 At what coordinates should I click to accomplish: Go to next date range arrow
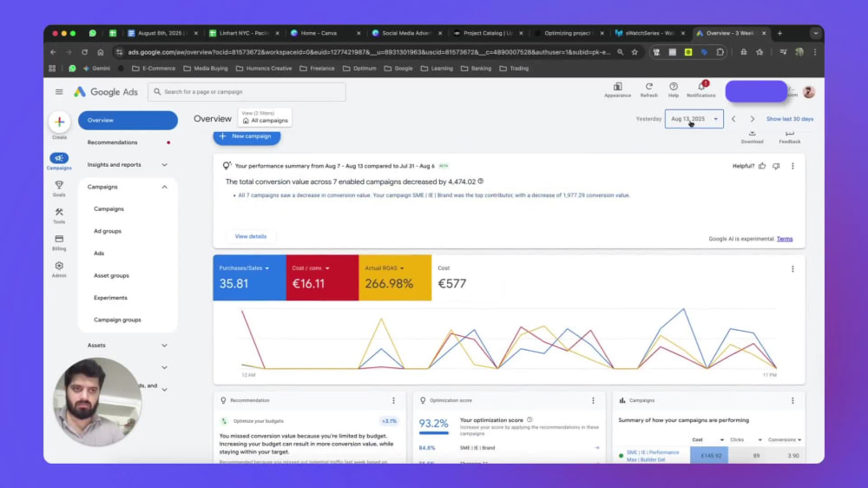click(753, 119)
